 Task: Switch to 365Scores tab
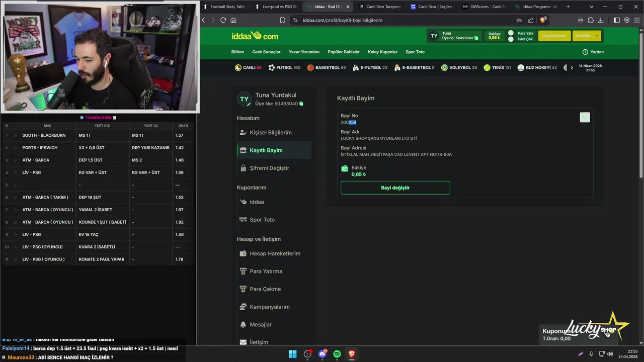(483, 7)
